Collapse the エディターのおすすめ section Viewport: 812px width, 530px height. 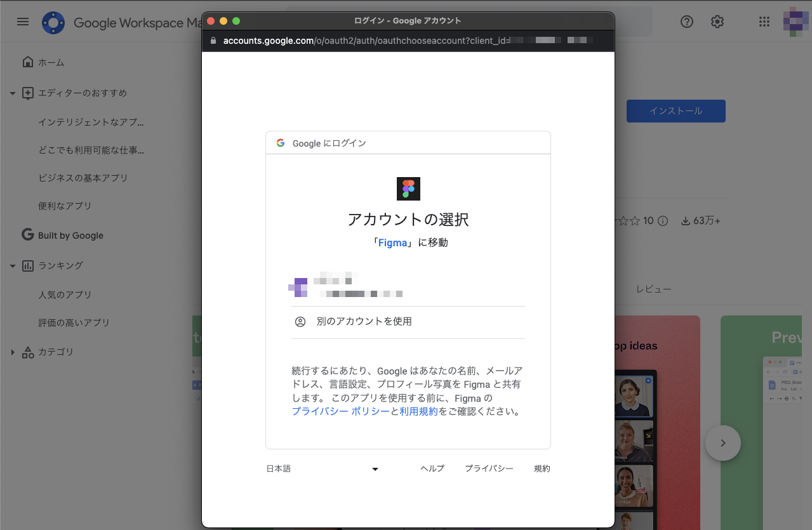[12, 93]
